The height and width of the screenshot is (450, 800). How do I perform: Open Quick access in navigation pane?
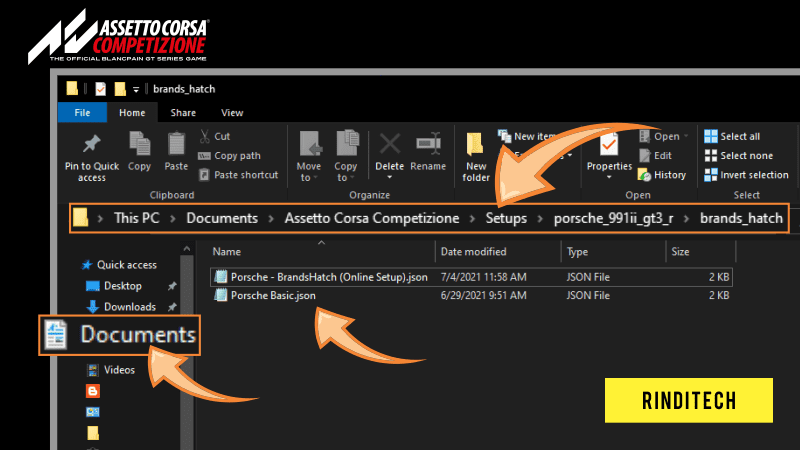click(x=119, y=265)
